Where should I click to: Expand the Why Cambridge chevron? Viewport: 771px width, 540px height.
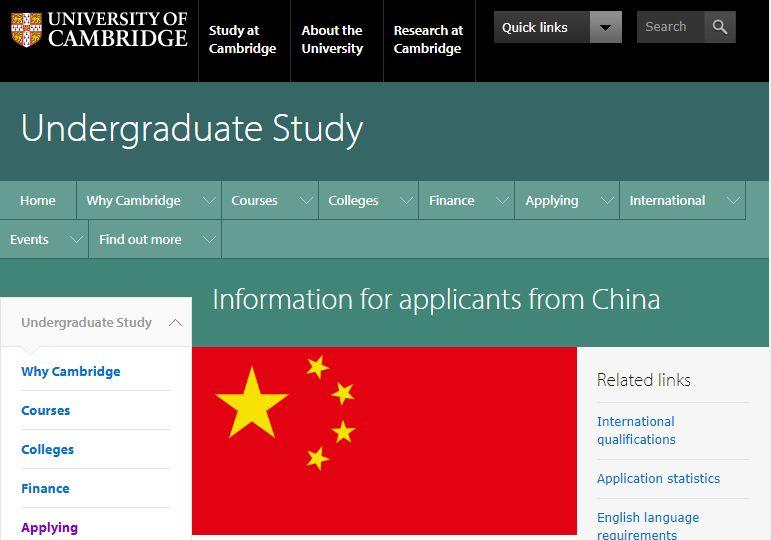coord(209,200)
